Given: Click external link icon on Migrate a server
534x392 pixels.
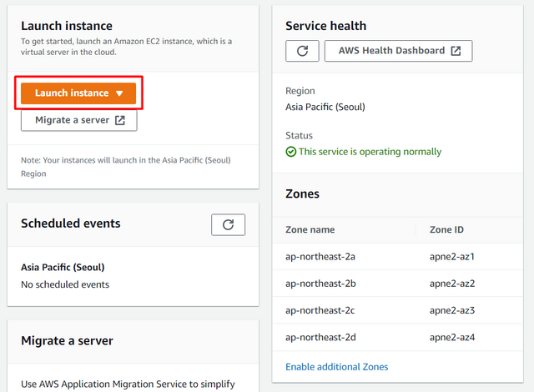Looking at the screenshot, I should click(120, 120).
